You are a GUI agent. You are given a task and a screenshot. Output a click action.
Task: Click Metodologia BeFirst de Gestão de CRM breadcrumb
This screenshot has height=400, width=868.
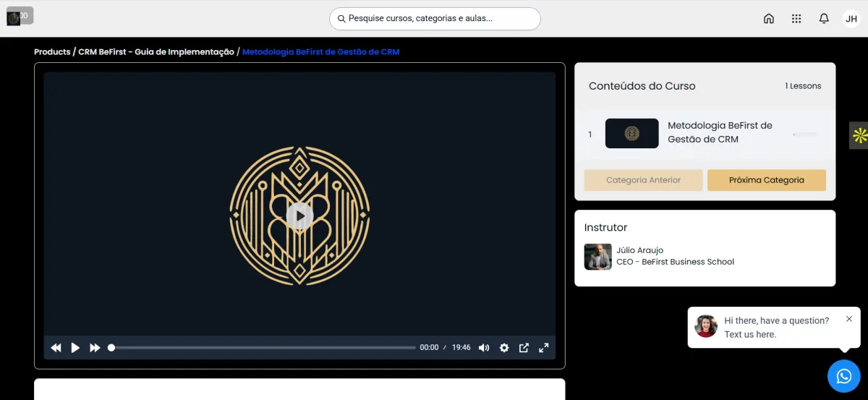tap(320, 52)
